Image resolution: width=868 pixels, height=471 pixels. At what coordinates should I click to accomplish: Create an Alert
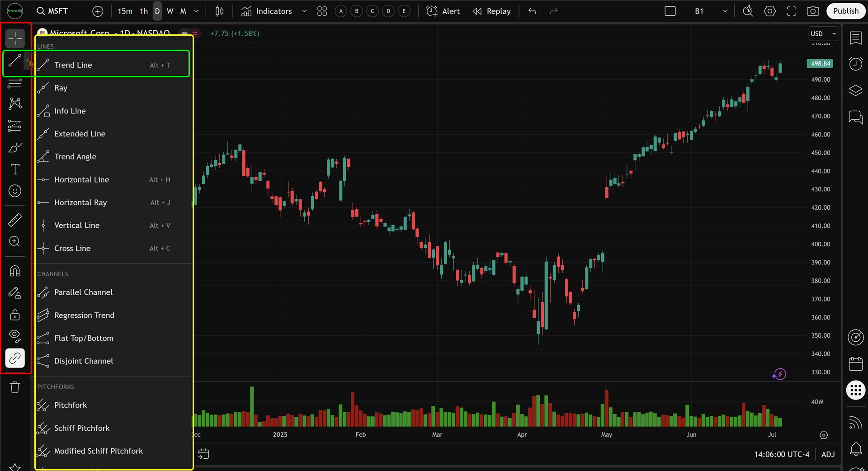pos(443,11)
